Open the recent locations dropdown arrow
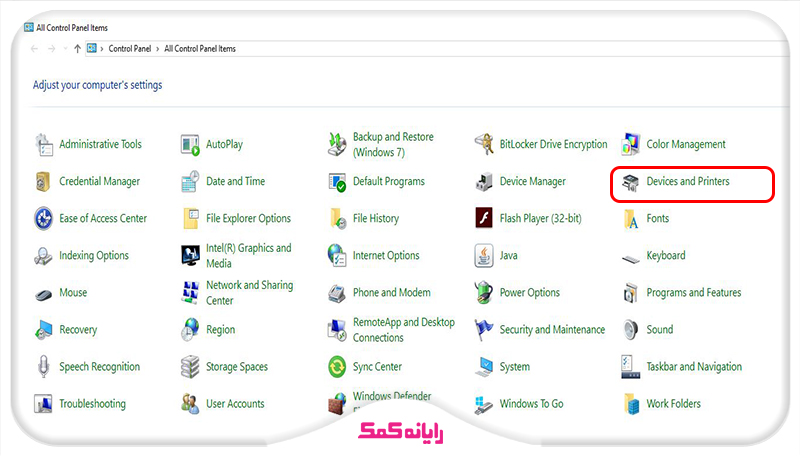Image resolution: width=800 pixels, height=456 pixels. [x=65, y=49]
